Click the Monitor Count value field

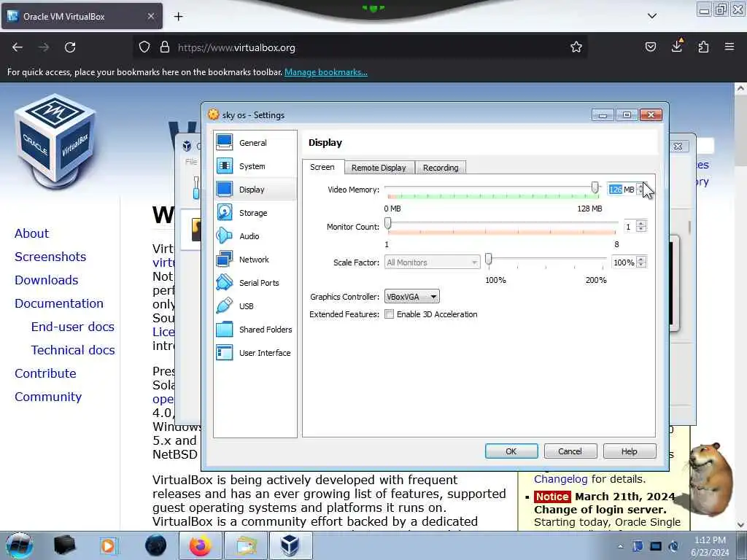(630, 227)
